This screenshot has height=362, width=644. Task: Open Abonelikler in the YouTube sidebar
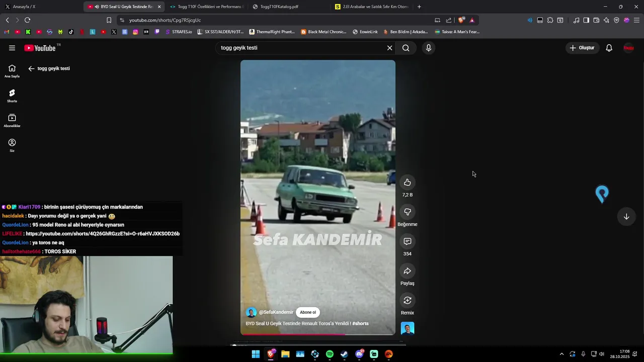(12, 121)
